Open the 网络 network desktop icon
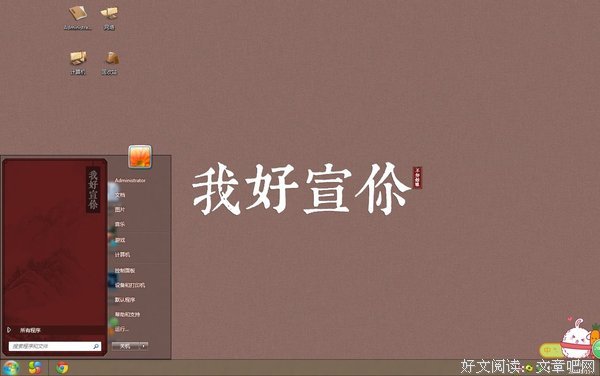The image size is (600, 376). pos(109,18)
